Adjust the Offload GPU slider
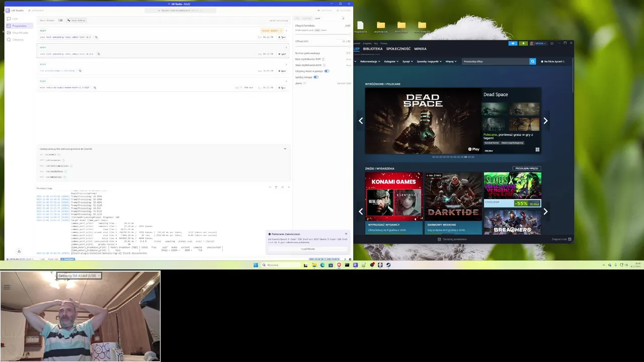This screenshot has height=362, width=644. 323,46
